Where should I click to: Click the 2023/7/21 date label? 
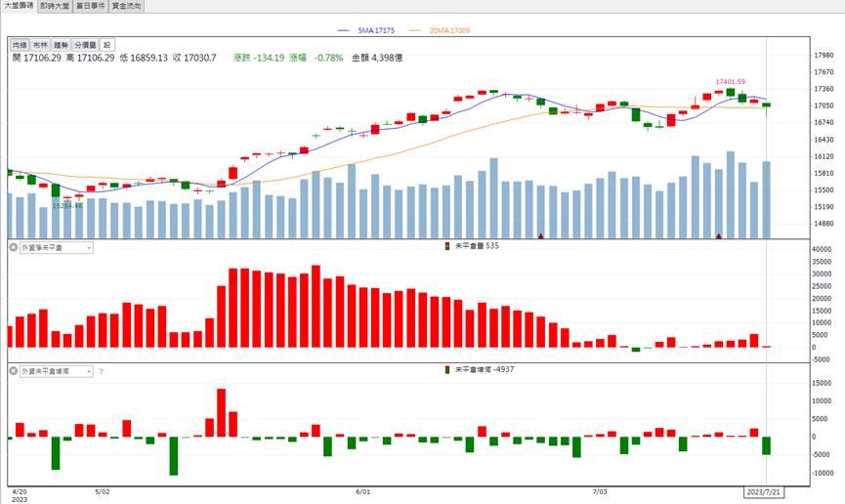(x=764, y=492)
